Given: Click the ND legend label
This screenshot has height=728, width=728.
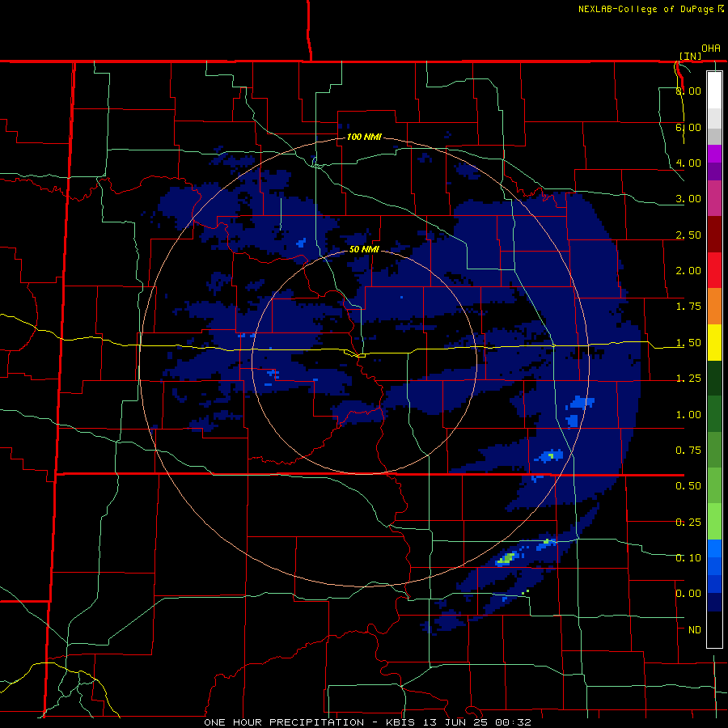Looking at the screenshot, I should [695, 630].
